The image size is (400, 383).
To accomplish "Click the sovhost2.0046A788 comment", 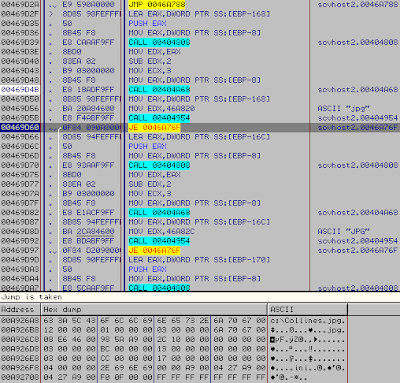I will pyautogui.click(x=358, y=5).
